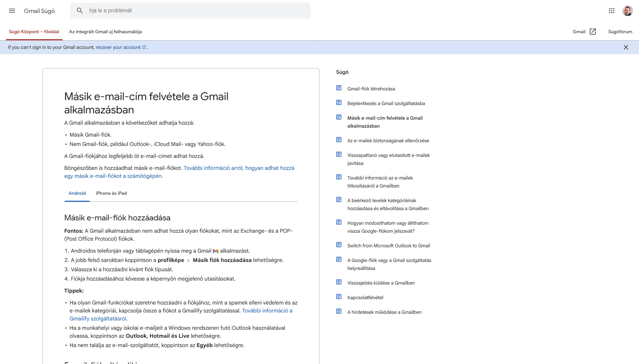Click the Gmail M logo in step one
The height and width of the screenshot is (364, 639).
pyautogui.click(x=215, y=251)
